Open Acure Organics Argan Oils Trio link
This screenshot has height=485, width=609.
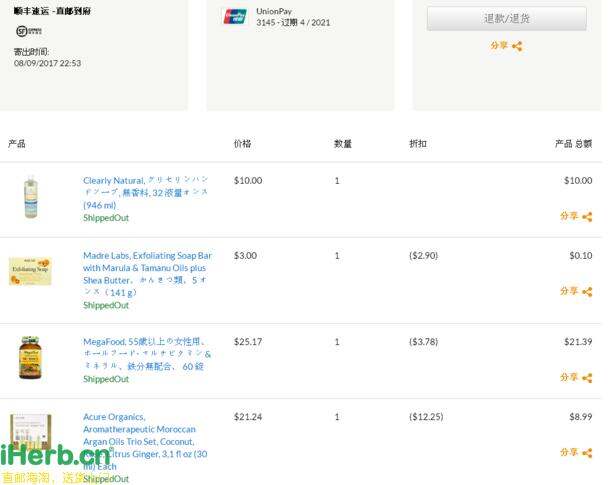click(x=145, y=442)
